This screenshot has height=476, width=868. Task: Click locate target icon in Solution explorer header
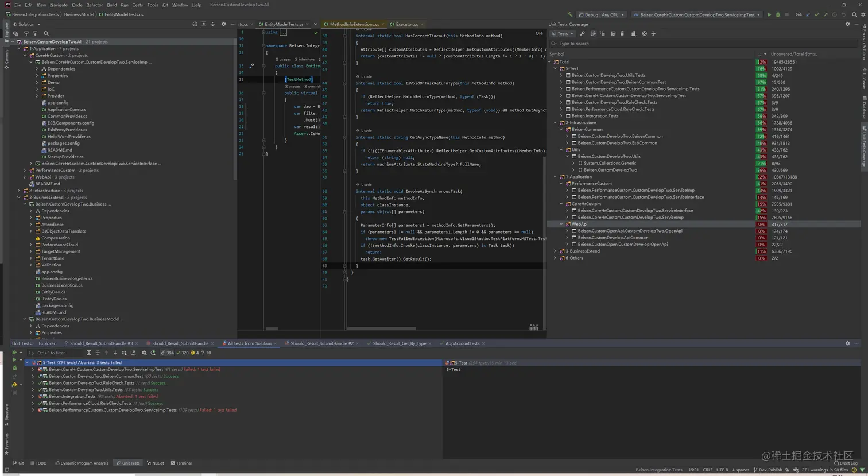tap(195, 24)
